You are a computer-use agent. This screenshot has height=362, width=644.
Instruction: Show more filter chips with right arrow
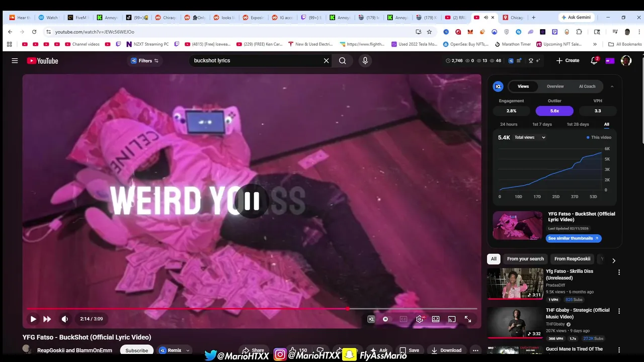613,260
